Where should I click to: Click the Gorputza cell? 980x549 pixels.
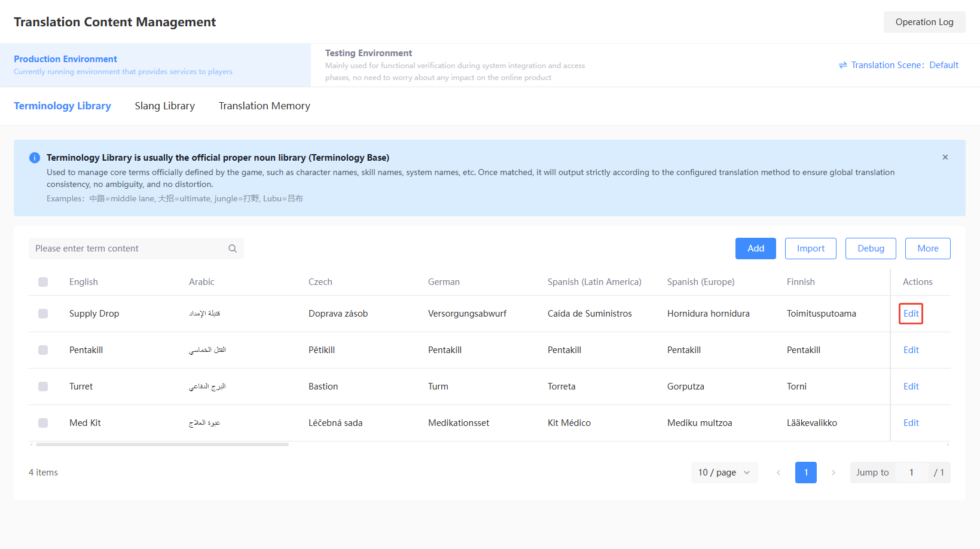[x=686, y=387]
